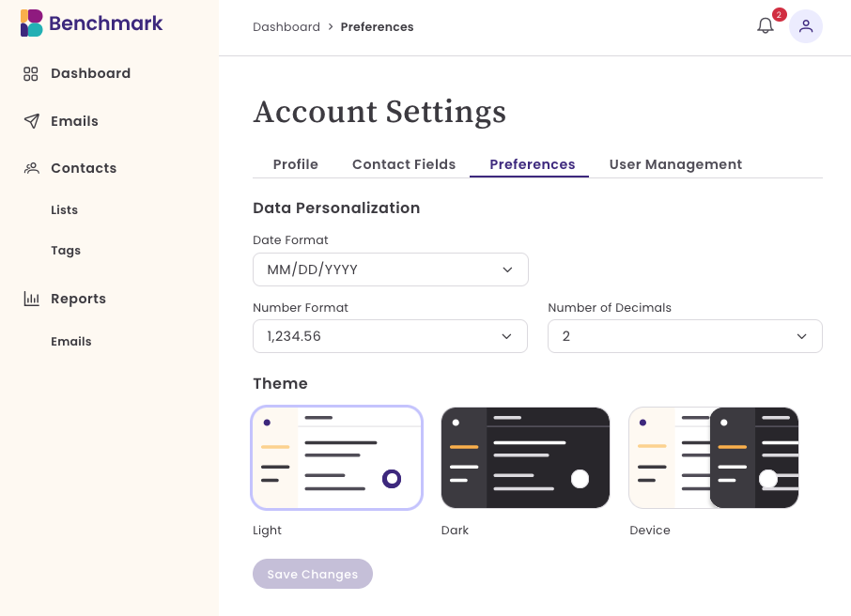851x616 pixels.
Task: Go to Dashboard in sidebar
Action: click(90, 73)
